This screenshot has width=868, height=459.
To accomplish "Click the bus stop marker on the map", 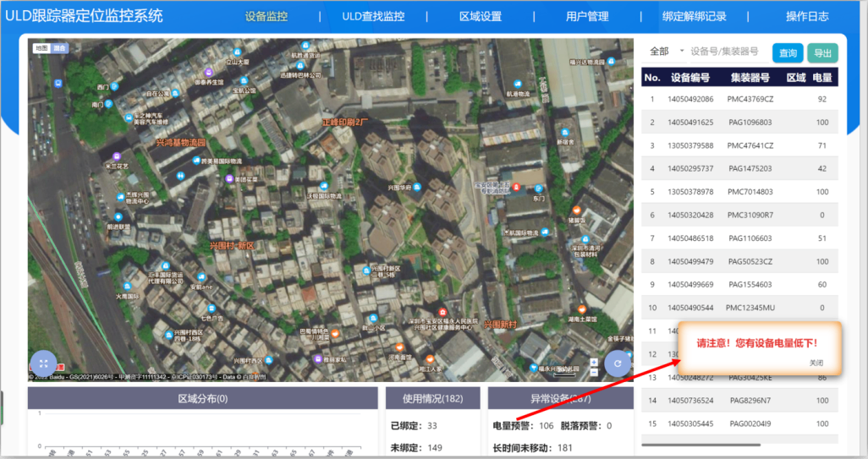I will (58, 84).
